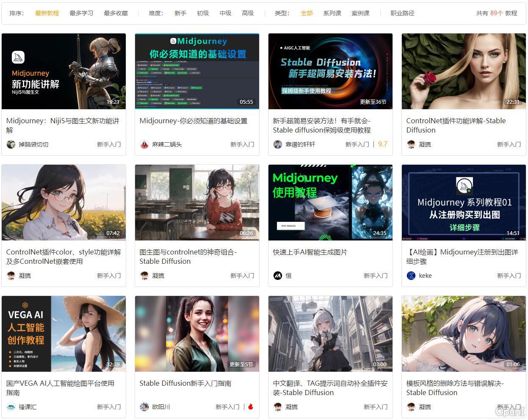
Task: Click avatar icon of author 欧阳川
Action: click(x=144, y=407)
